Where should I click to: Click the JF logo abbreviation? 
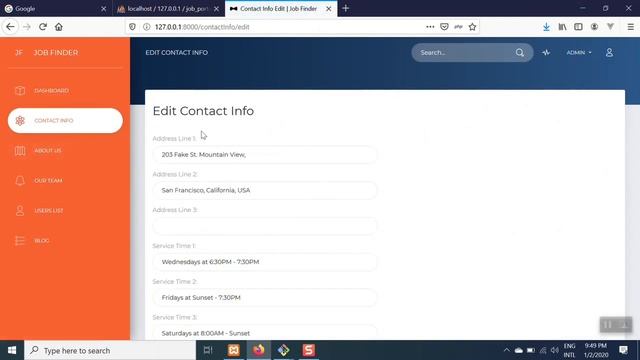point(19,53)
